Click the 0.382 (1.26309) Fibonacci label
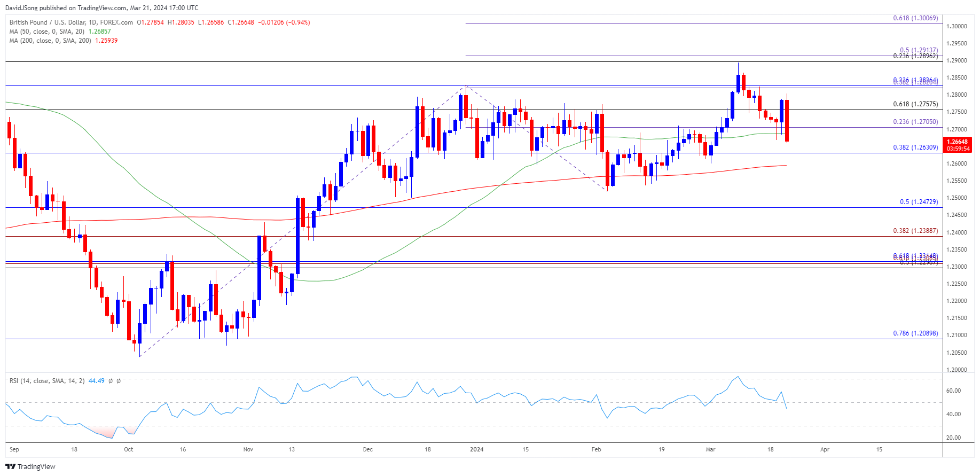 click(x=915, y=147)
